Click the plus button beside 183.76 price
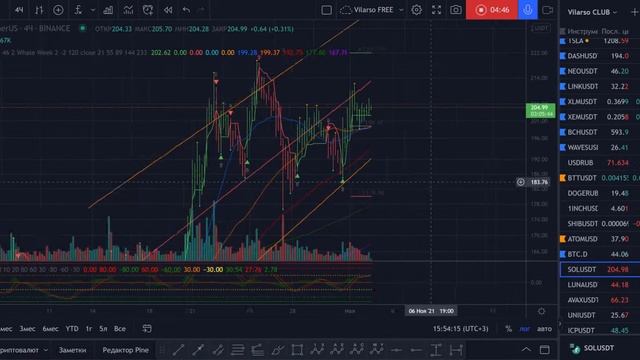This screenshot has width=640, height=360. 520,182
